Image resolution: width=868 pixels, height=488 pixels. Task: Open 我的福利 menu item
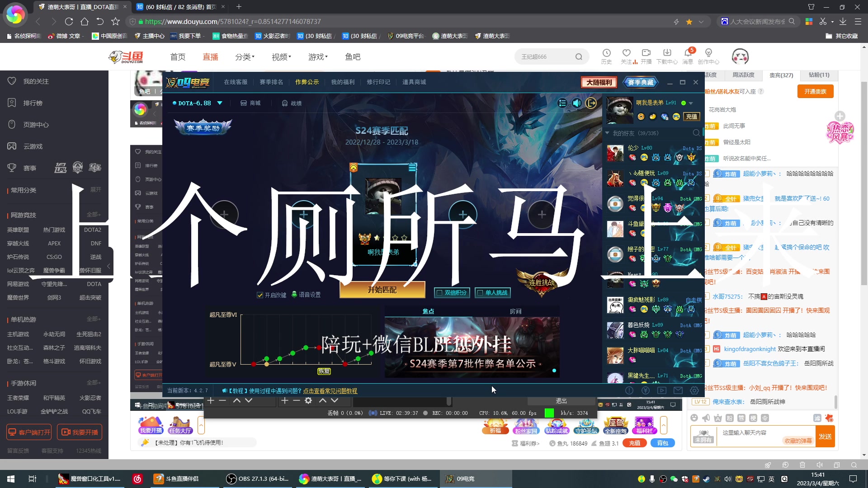[x=343, y=82]
